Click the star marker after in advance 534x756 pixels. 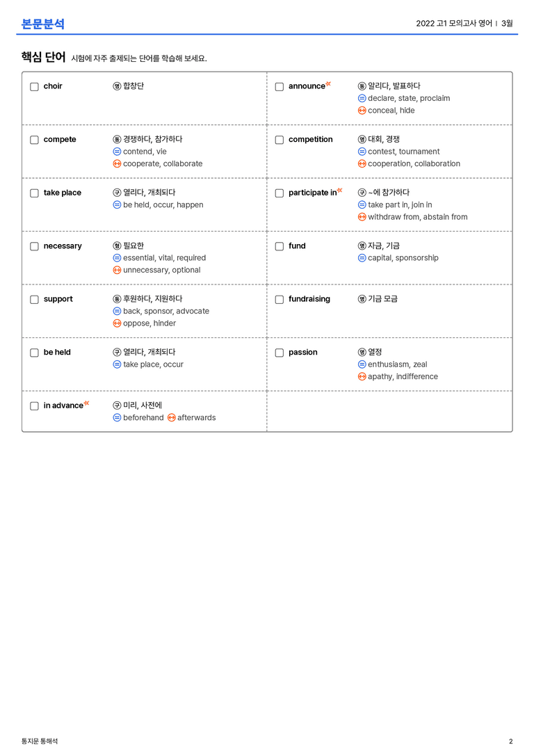click(x=87, y=403)
